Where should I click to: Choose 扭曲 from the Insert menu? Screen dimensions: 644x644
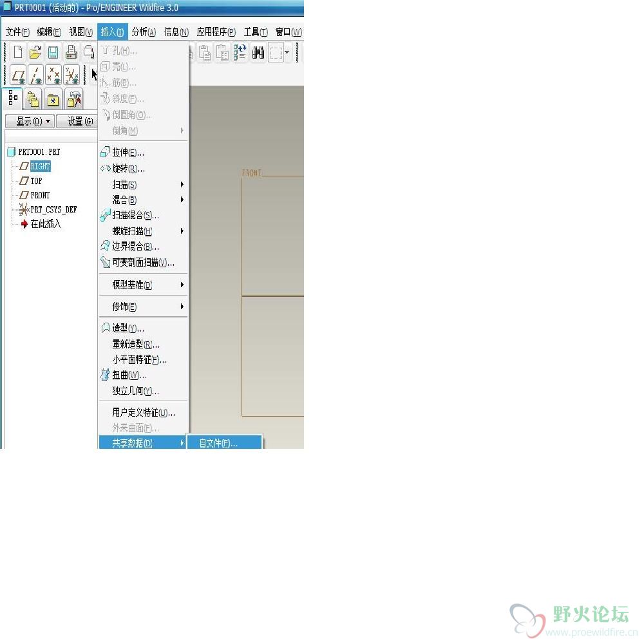click(143, 375)
